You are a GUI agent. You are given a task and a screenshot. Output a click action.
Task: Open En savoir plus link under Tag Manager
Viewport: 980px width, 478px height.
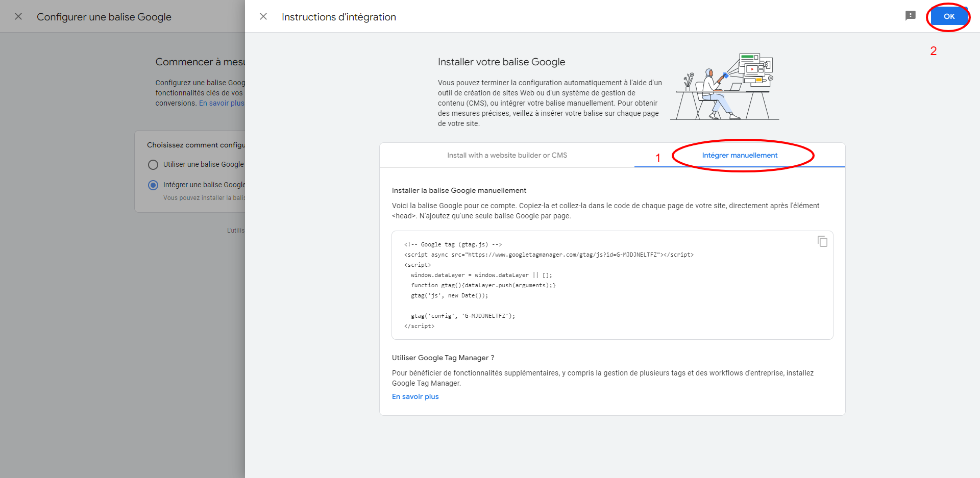click(415, 396)
